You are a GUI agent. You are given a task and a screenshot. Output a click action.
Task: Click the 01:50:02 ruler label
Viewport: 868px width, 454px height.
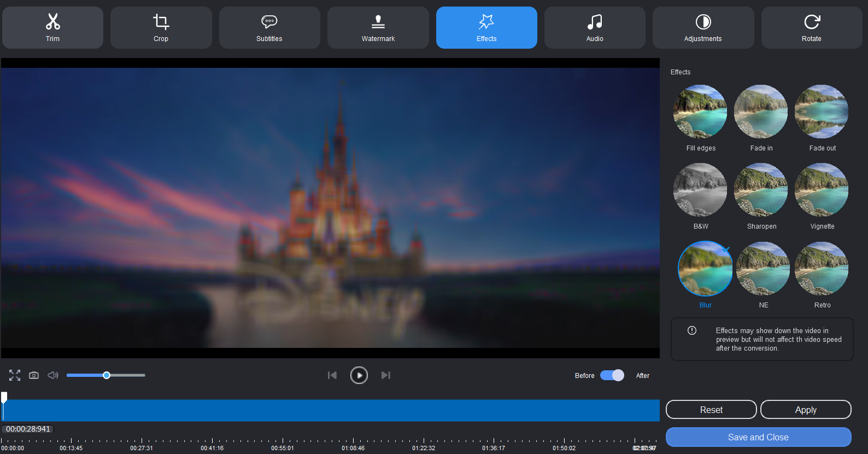[x=564, y=448]
